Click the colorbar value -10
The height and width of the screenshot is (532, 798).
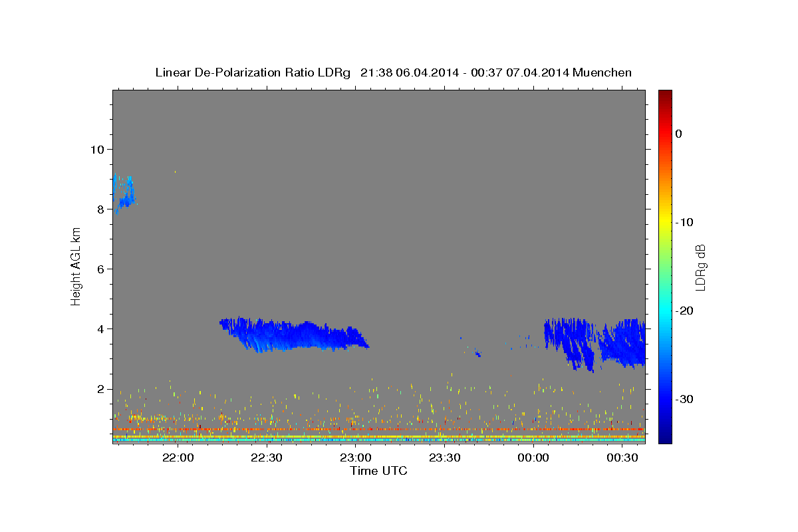click(684, 222)
